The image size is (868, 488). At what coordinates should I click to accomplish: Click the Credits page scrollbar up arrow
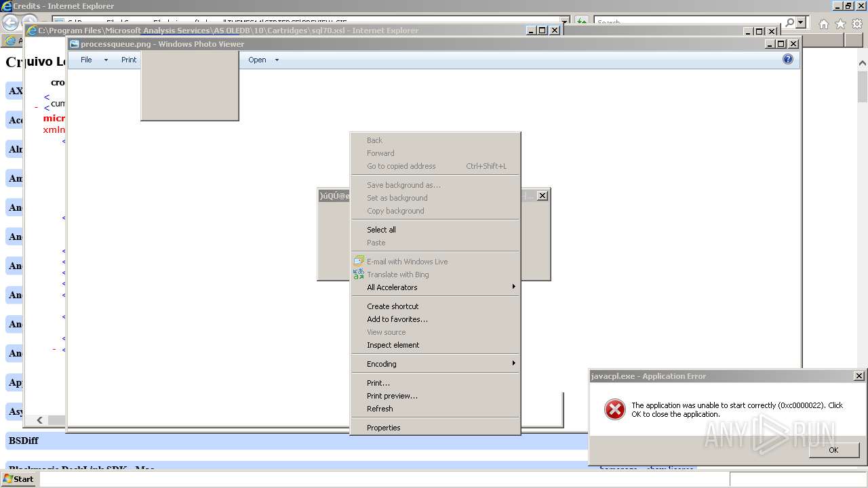click(x=862, y=63)
